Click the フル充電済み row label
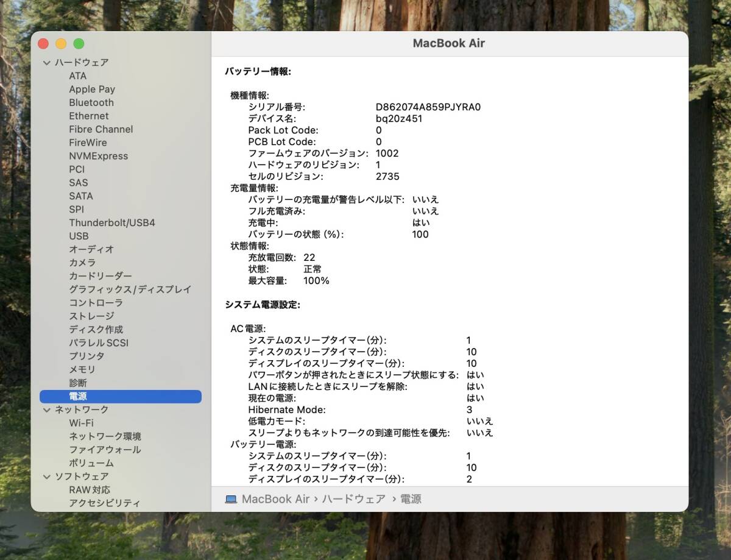The width and height of the screenshot is (731, 560). point(277,211)
